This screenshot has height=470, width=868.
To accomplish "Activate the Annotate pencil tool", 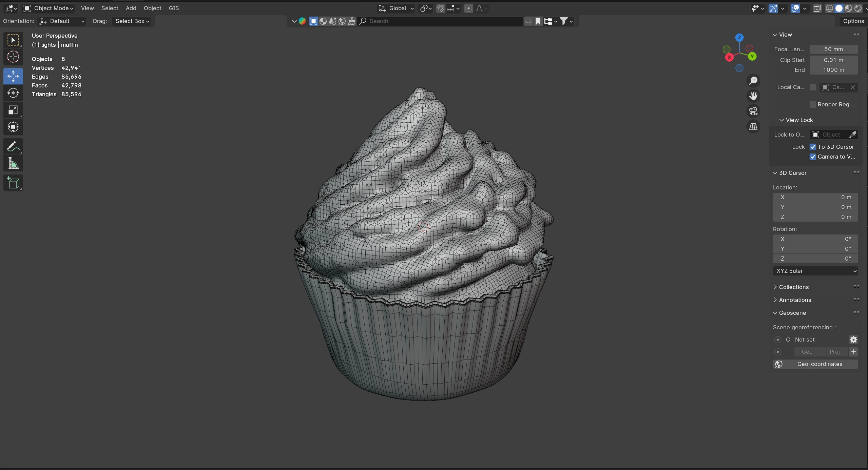I will [x=13, y=147].
